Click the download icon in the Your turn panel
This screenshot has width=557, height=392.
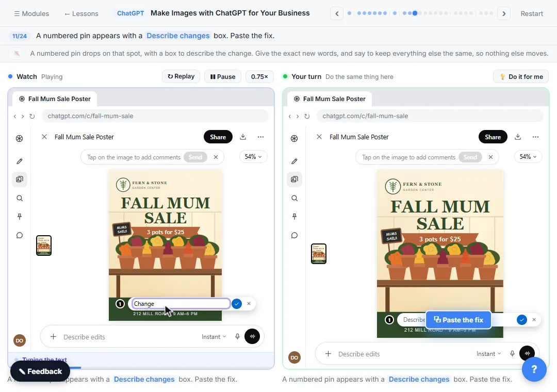518,137
